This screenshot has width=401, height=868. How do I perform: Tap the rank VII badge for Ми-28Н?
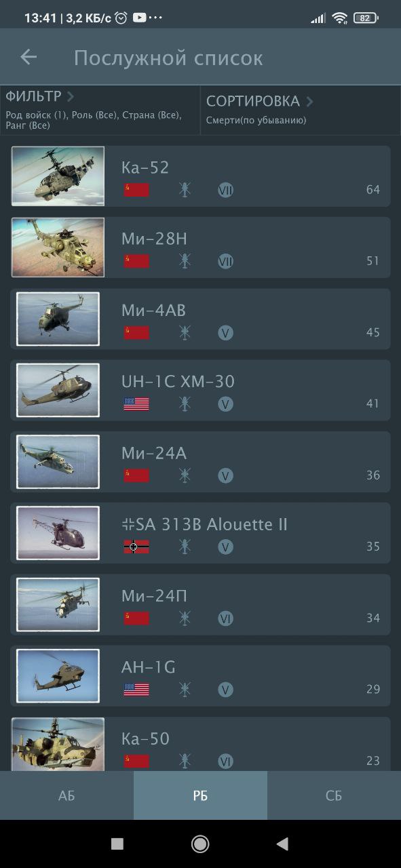225,261
